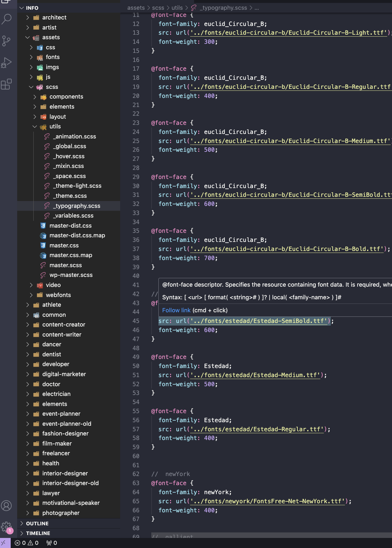Open the Run and Debug view
Viewport: 392px width, 548px height.
click(6, 63)
